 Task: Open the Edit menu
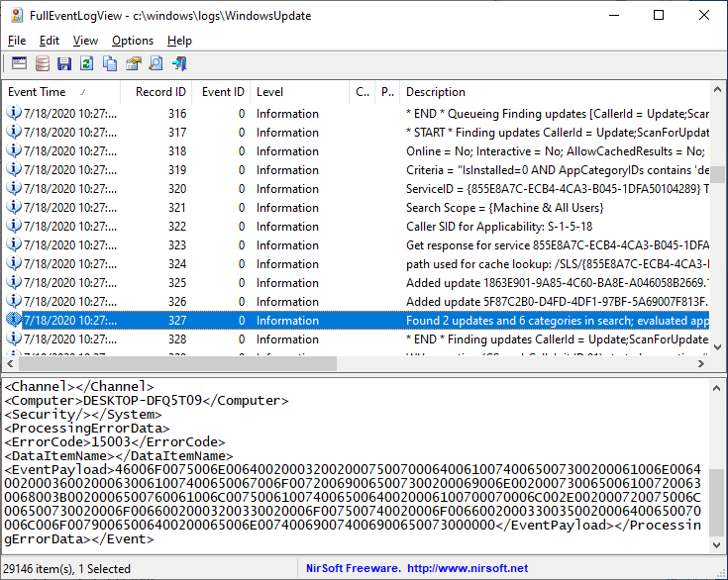click(50, 41)
